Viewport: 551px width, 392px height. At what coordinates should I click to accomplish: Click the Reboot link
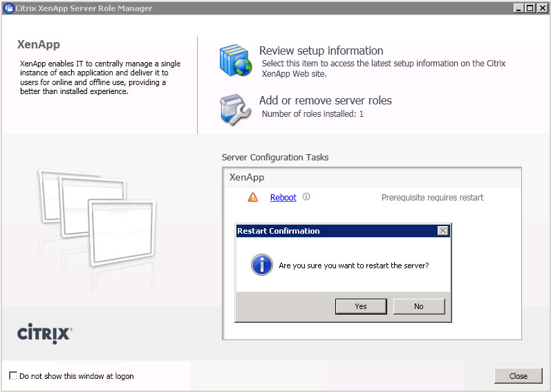click(x=283, y=198)
